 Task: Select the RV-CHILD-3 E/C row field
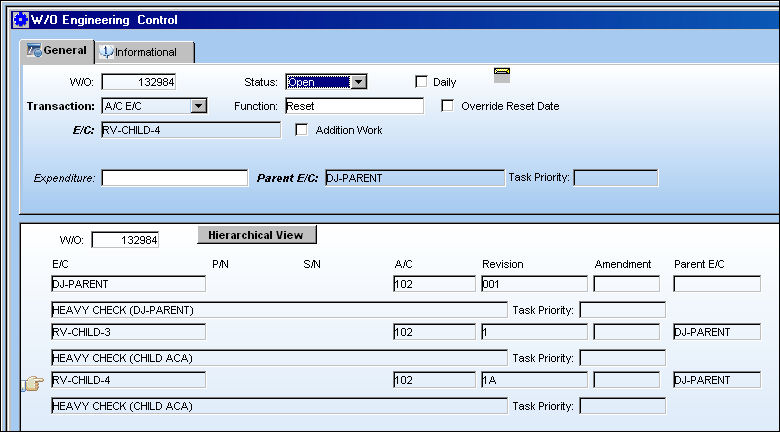pos(128,332)
